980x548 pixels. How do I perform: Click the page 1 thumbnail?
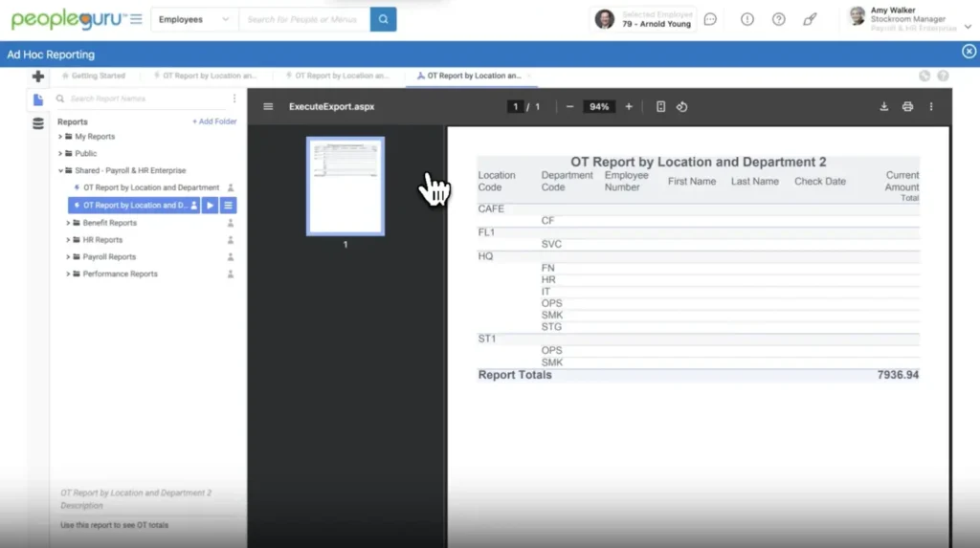click(x=345, y=186)
